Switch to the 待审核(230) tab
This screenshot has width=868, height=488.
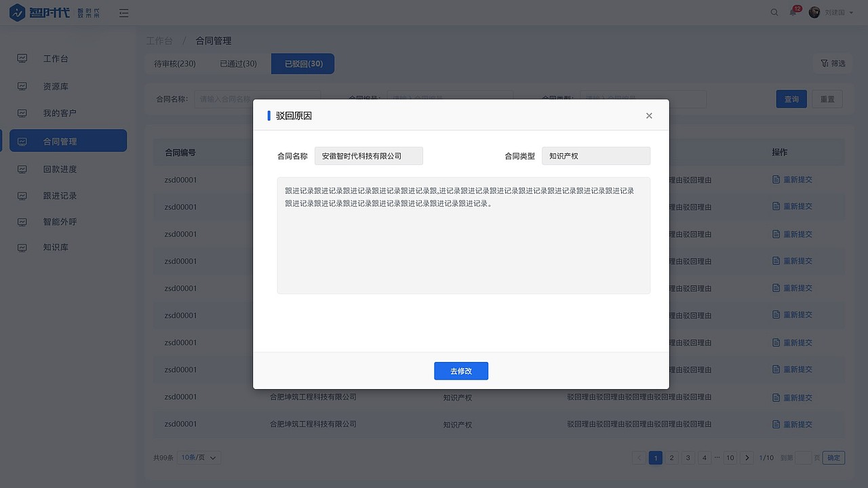174,63
